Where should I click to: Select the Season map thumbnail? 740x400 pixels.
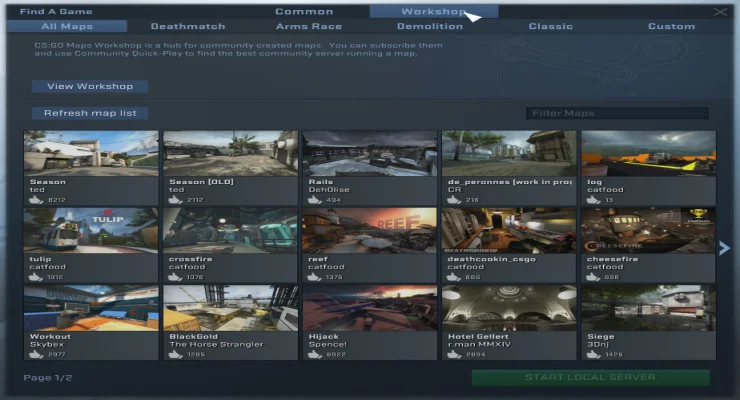(91, 153)
